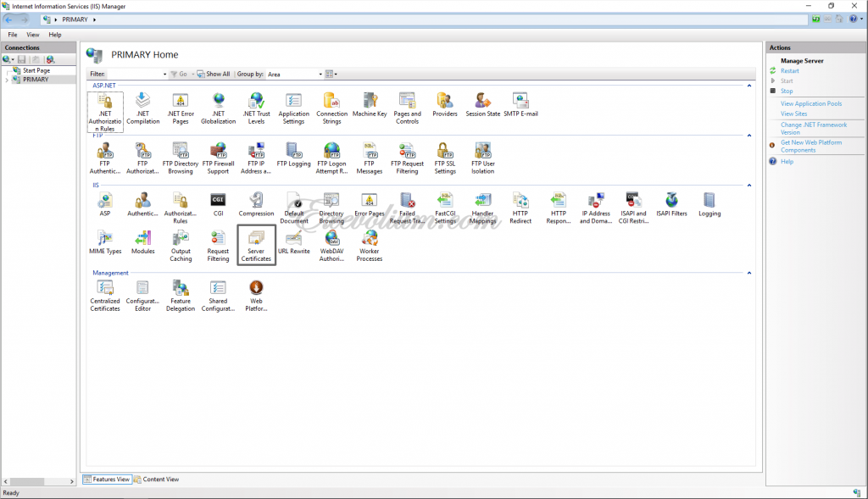This screenshot has height=499, width=868.
Task: Click Restart in Actions pane
Action: (789, 71)
